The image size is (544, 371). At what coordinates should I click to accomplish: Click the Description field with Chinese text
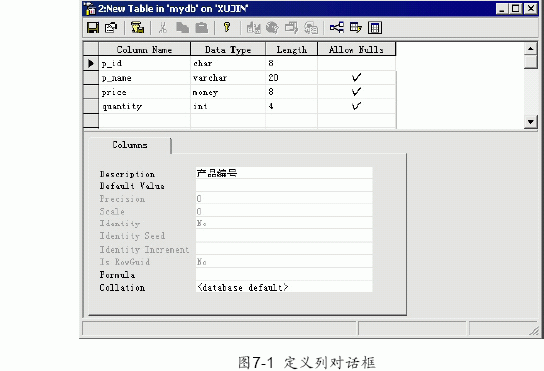(284, 172)
